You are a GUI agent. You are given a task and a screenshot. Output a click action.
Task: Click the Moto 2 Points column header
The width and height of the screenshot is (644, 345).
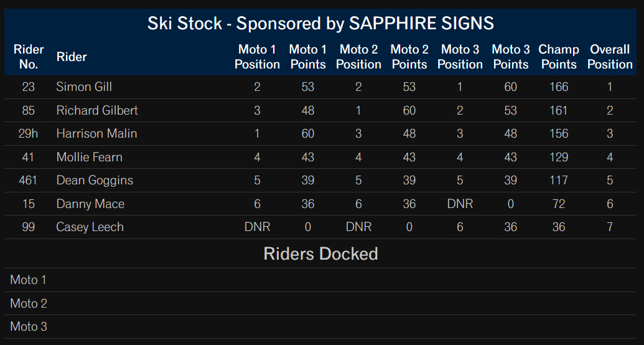pyautogui.click(x=409, y=57)
